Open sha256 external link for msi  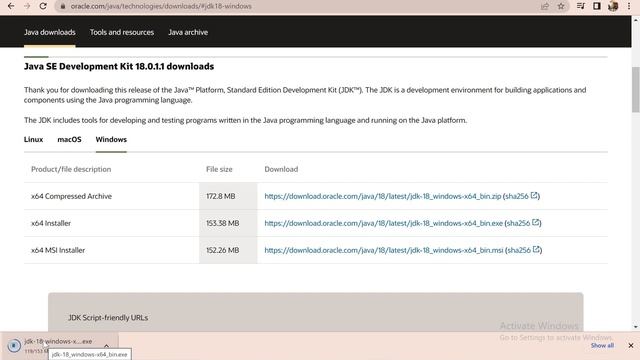tap(524, 250)
